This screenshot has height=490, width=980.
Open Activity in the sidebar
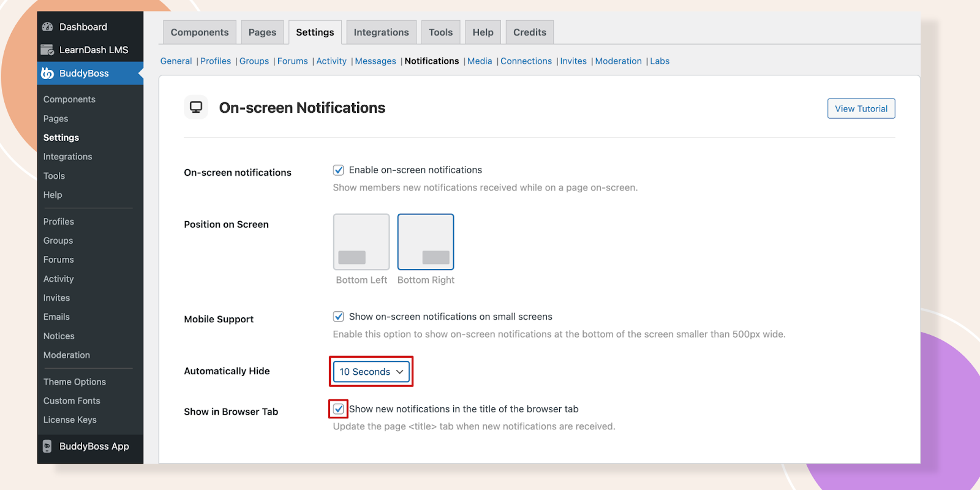[59, 279]
